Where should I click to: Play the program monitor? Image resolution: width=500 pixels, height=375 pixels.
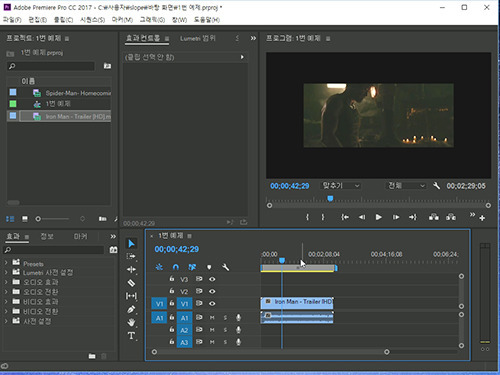click(x=378, y=217)
